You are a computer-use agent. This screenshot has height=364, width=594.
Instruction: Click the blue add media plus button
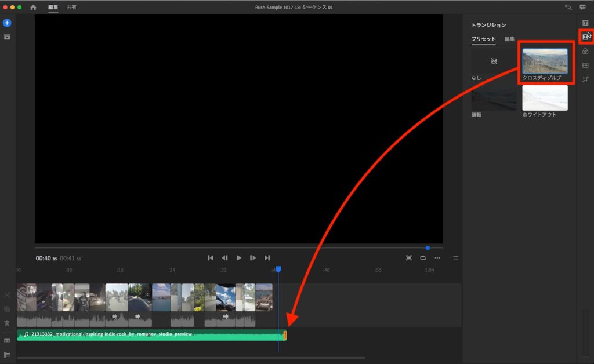[7, 23]
